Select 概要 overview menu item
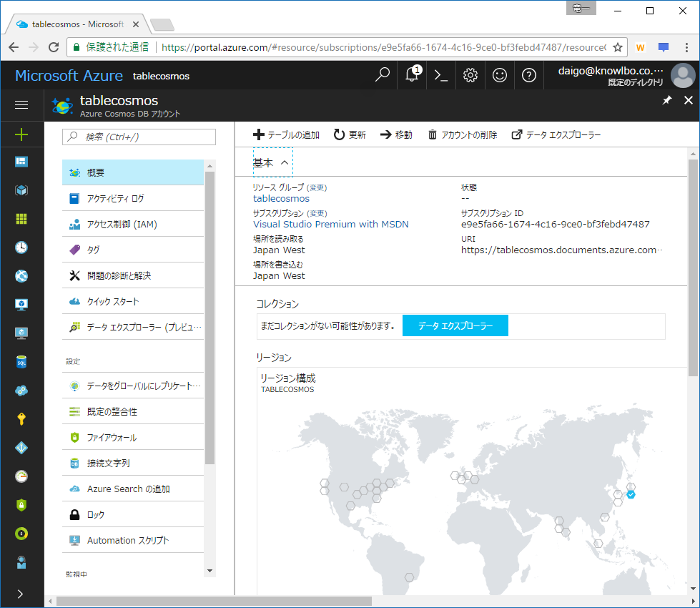 click(133, 172)
